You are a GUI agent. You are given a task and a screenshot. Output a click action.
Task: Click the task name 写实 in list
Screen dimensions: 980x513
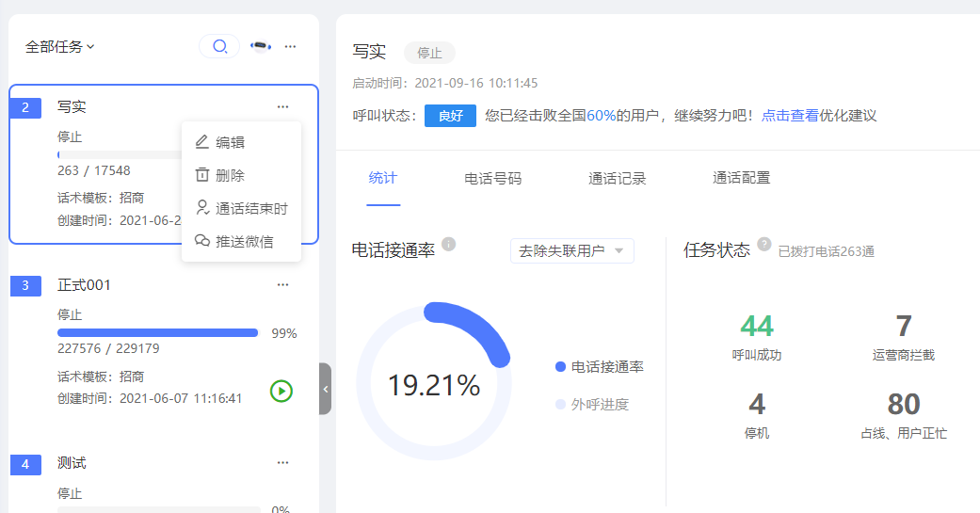coord(72,107)
